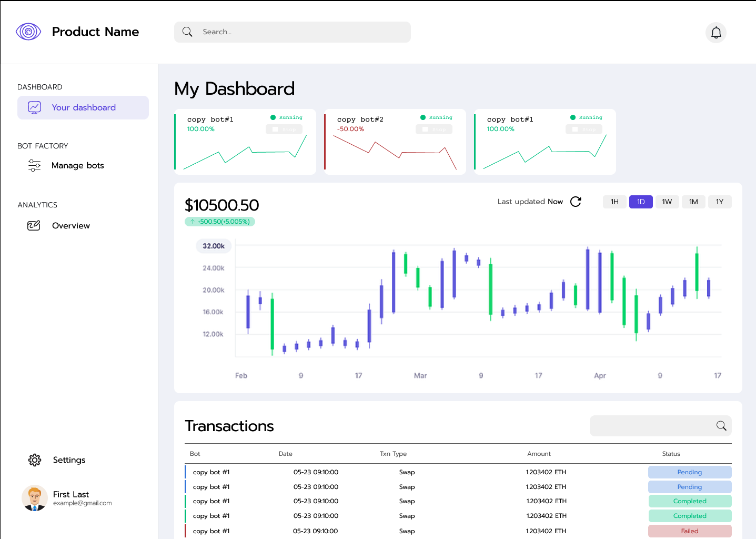Click the sliders icon beside Manage bots
Screen dimensions: 756x539
click(x=34, y=166)
